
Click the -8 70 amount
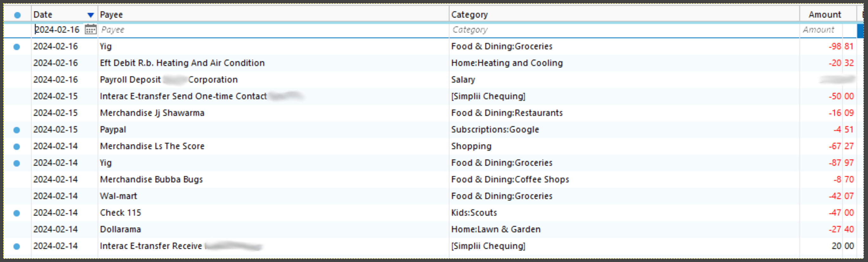click(x=843, y=180)
